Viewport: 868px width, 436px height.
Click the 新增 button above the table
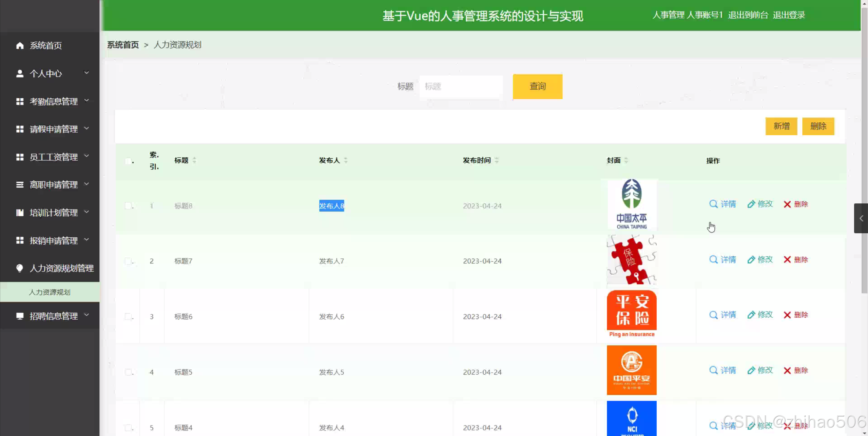click(x=781, y=126)
